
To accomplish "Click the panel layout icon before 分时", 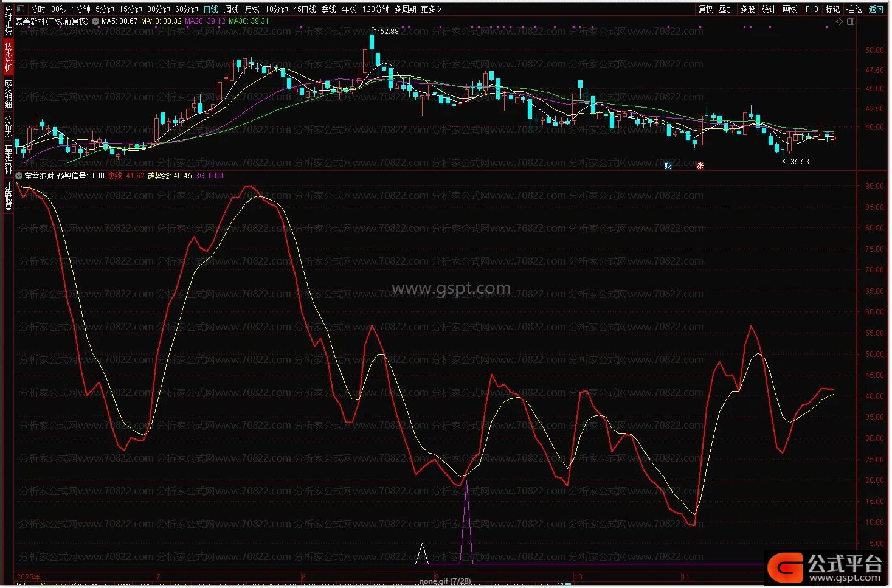I will pos(21,9).
